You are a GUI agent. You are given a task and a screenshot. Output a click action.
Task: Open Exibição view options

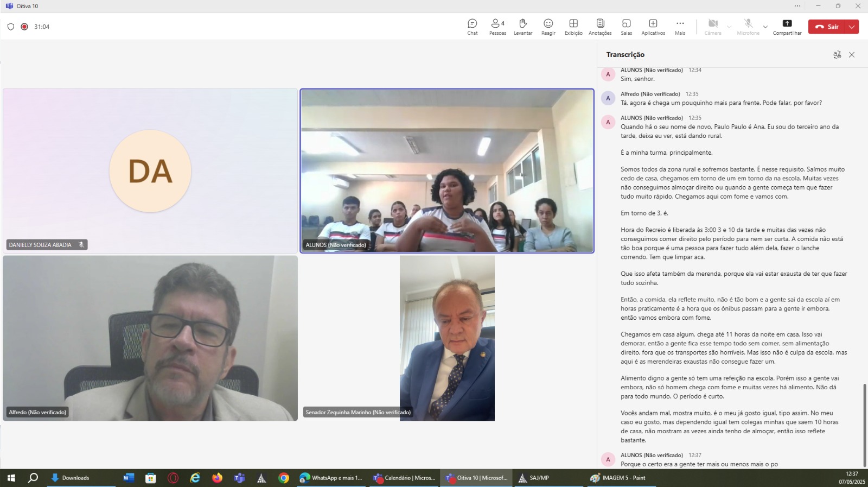[x=573, y=27]
